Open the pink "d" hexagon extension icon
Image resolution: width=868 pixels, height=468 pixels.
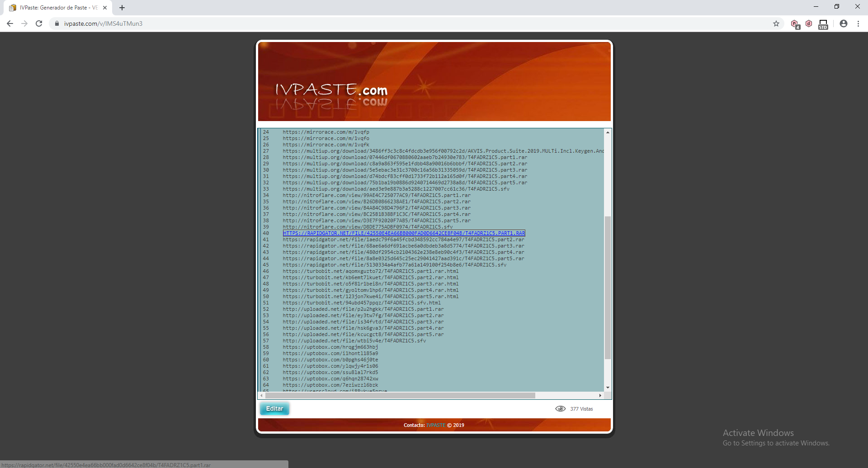coord(809,24)
